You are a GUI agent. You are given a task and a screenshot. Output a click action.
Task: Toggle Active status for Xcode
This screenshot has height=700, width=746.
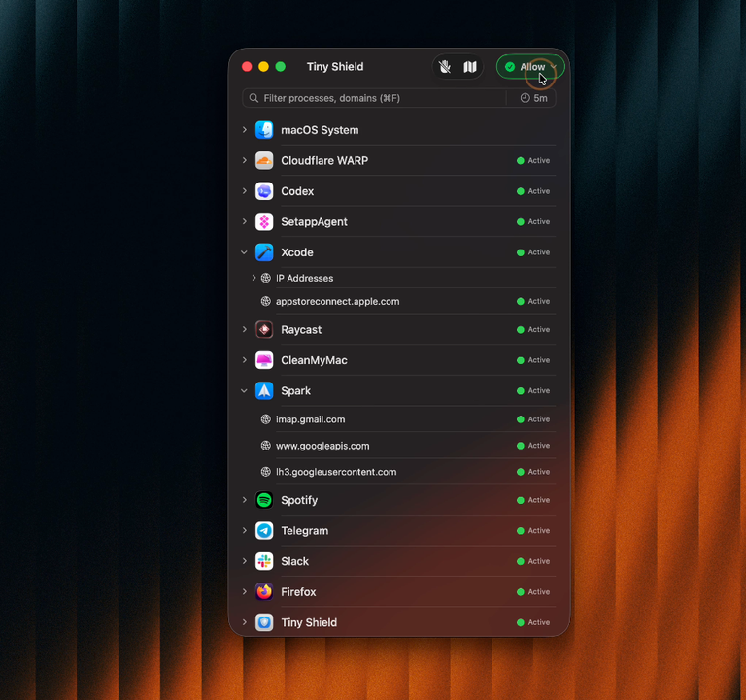pos(533,252)
